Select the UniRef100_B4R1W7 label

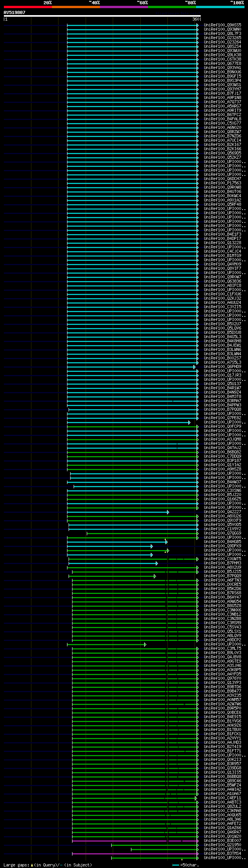222,388
